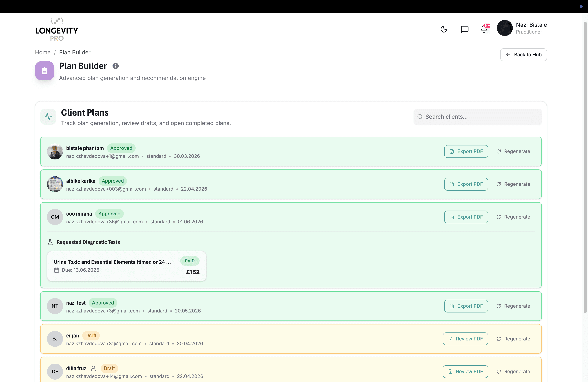This screenshot has width=588, height=382.
Task: Open notifications bell with 9+ badge
Action: 484,29
